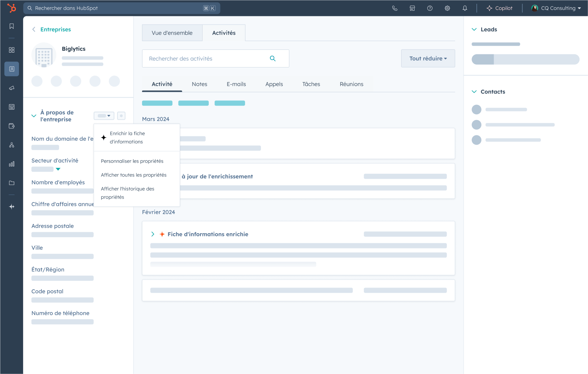Image resolution: width=588 pixels, height=374 pixels.
Task: Choose Enrichir la fiche d'informations
Action: click(x=127, y=137)
